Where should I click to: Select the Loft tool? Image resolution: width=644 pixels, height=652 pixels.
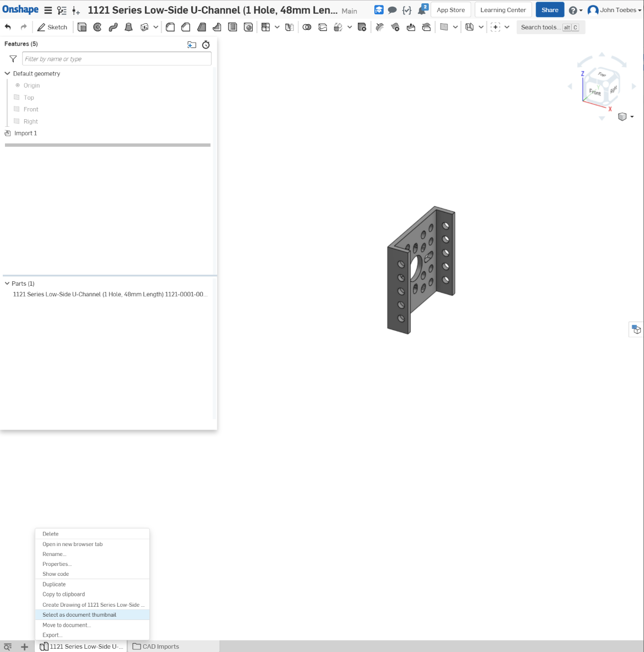coord(129,27)
